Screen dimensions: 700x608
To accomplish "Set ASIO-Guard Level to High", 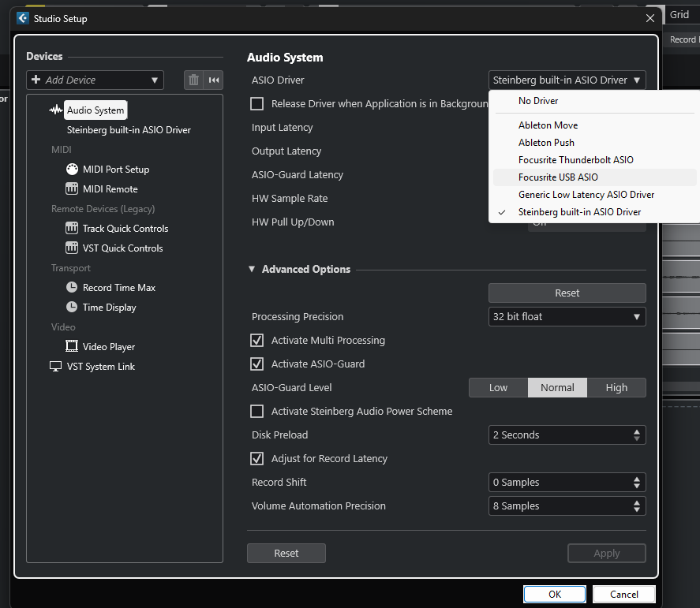I will point(616,388).
